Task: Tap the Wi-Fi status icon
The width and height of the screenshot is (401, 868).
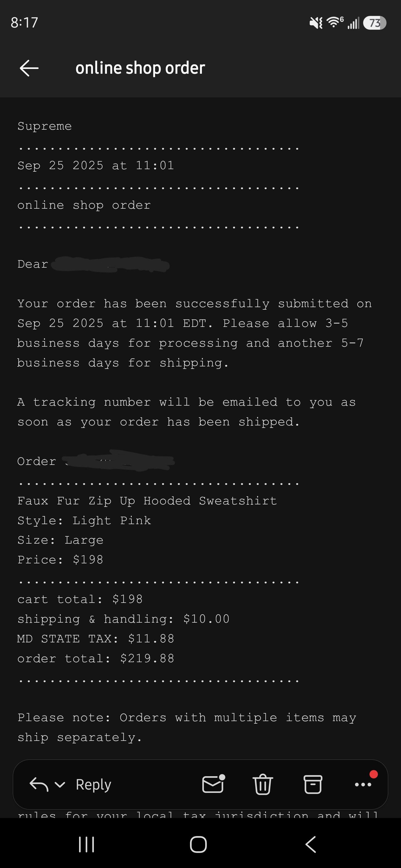Action: (335, 22)
